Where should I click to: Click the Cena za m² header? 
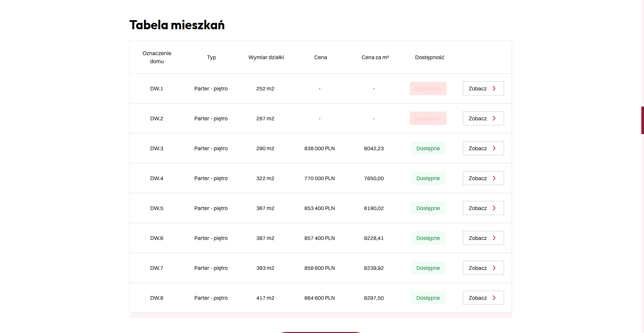click(375, 57)
